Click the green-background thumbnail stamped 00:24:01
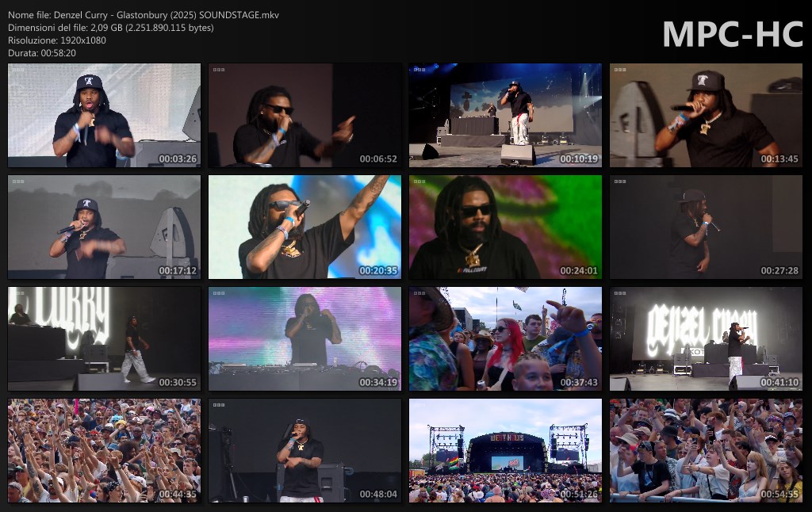The width and height of the screenshot is (812, 512). tap(505, 227)
